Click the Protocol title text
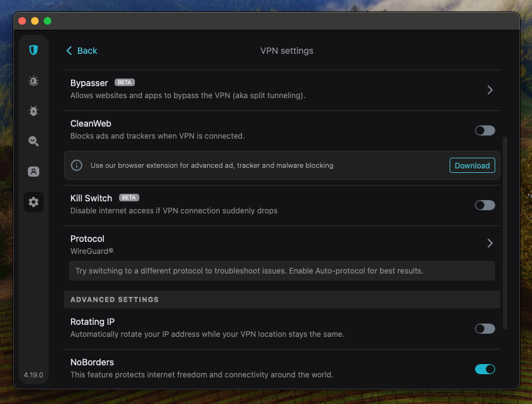 [87, 239]
